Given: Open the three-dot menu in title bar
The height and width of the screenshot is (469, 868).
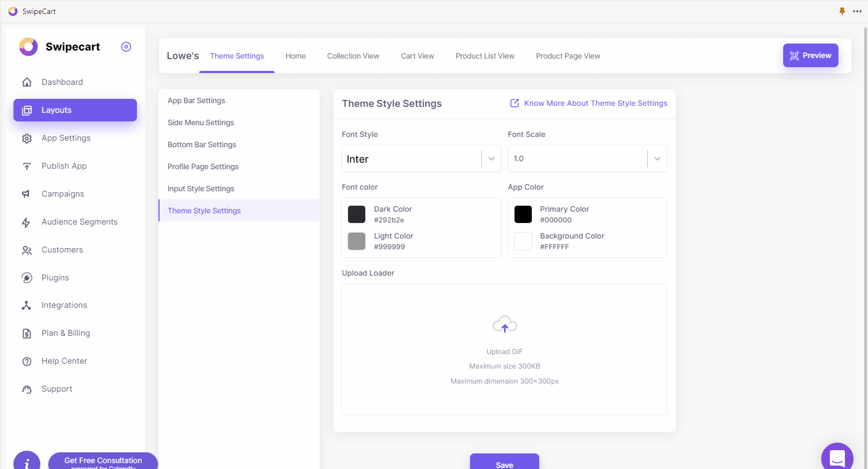Looking at the screenshot, I should click(x=857, y=11).
